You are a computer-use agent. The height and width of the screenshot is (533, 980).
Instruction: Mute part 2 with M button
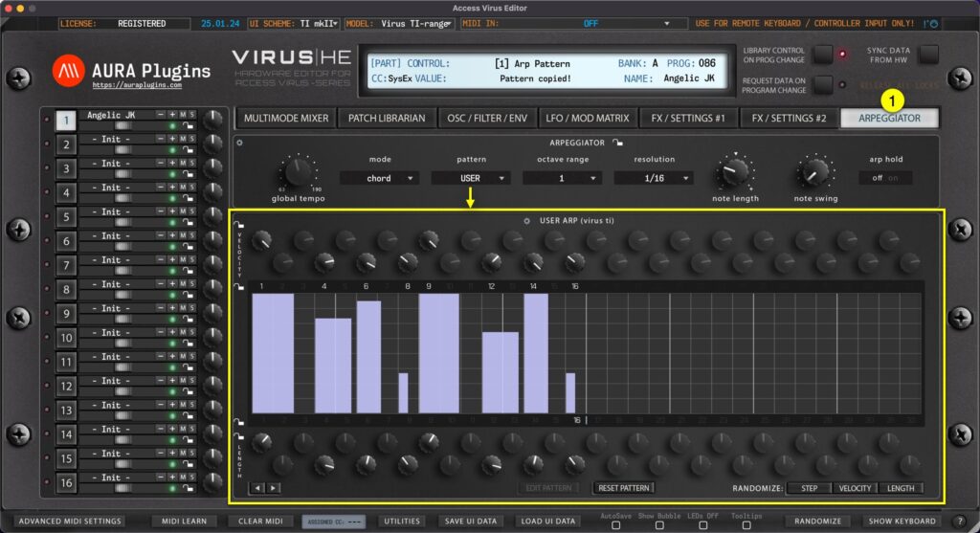(183, 139)
